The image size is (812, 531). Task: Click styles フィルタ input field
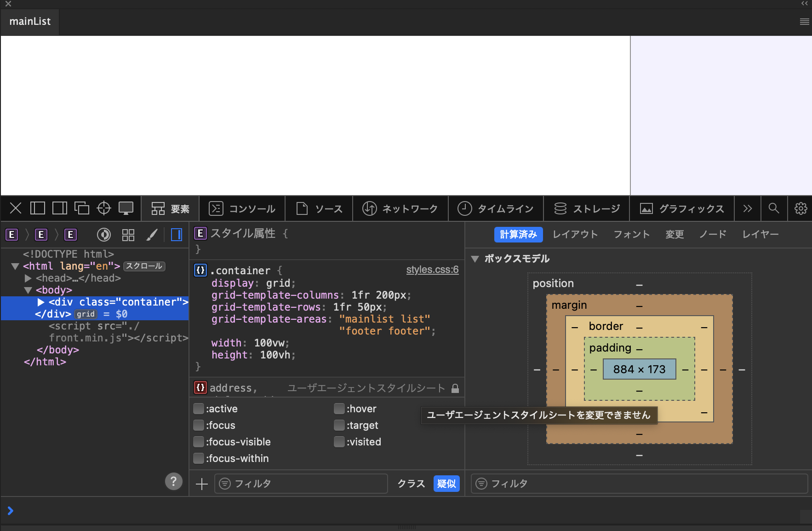click(x=301, y=484)
